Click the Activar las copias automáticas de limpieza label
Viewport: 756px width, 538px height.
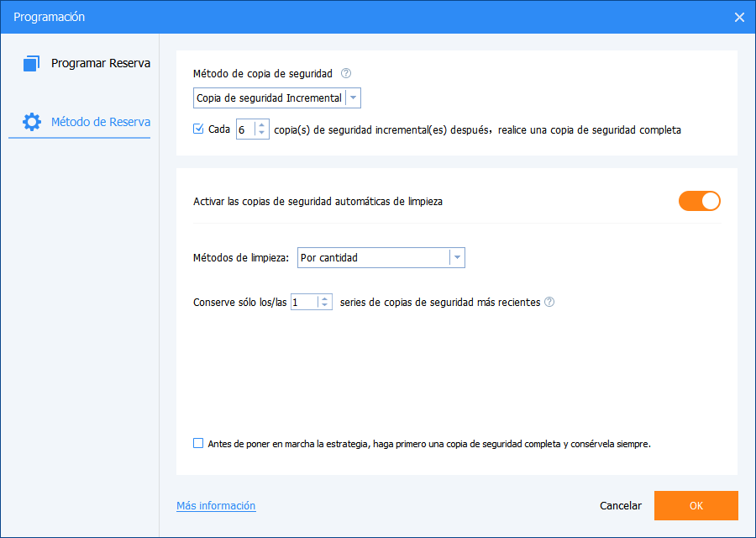318,202
